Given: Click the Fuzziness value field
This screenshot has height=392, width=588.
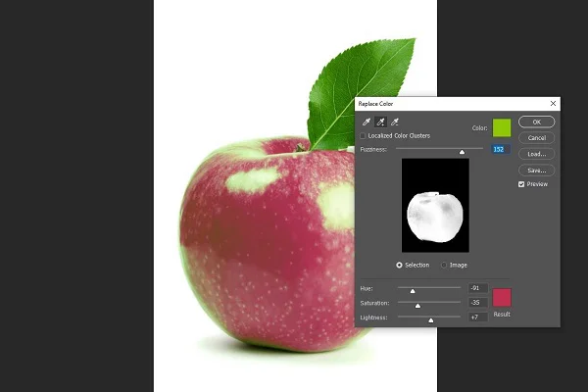Looking at the screenshot, I should click(x=500, y=149).
